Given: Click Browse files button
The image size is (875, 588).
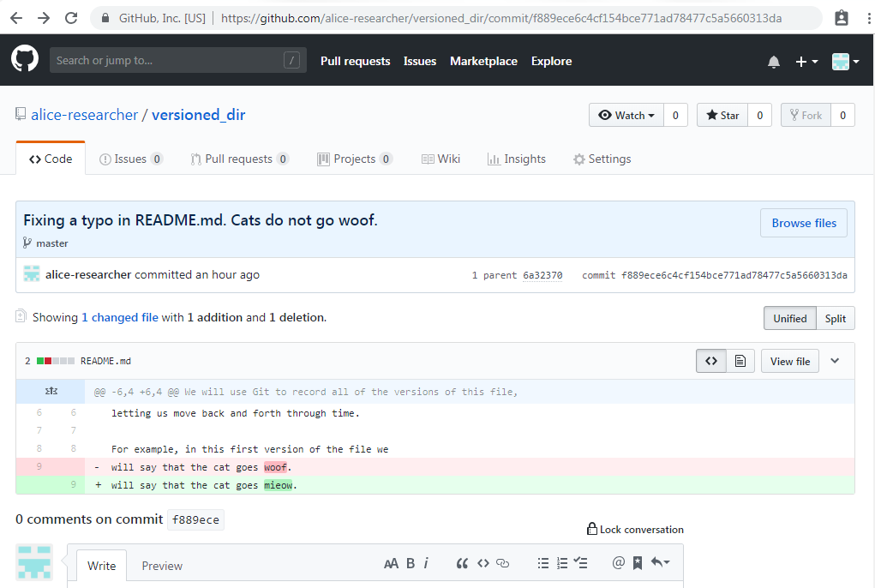Looking at the screenshot, I should [x=803, y=223].
